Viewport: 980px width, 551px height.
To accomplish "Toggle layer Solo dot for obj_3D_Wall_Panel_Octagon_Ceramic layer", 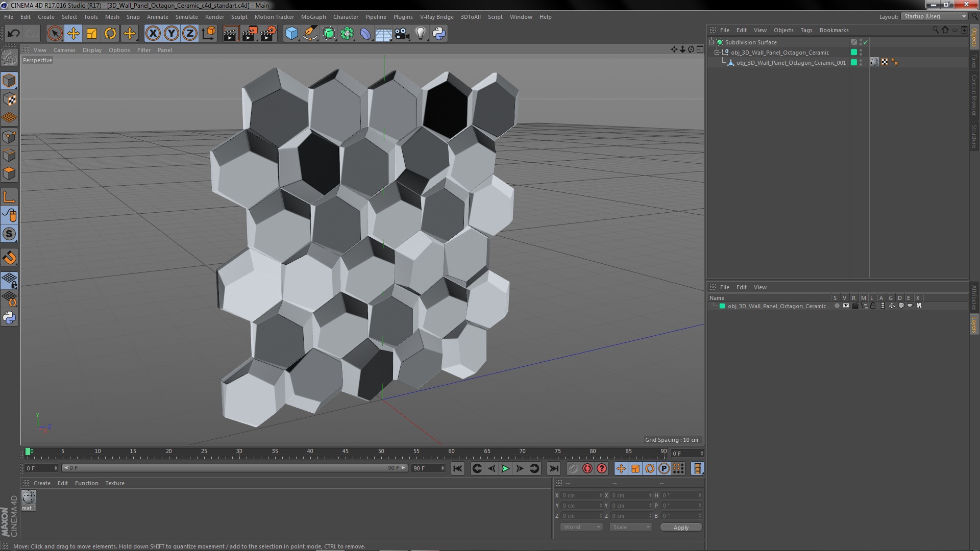I will pos(837,306).
